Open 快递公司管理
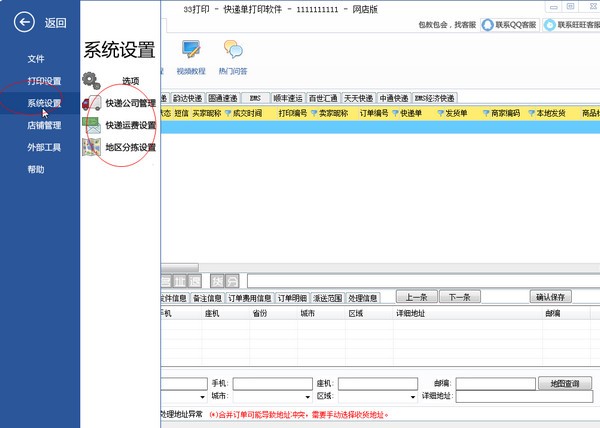The height and width of the screenshot is (428, 600). click(131, 103)
